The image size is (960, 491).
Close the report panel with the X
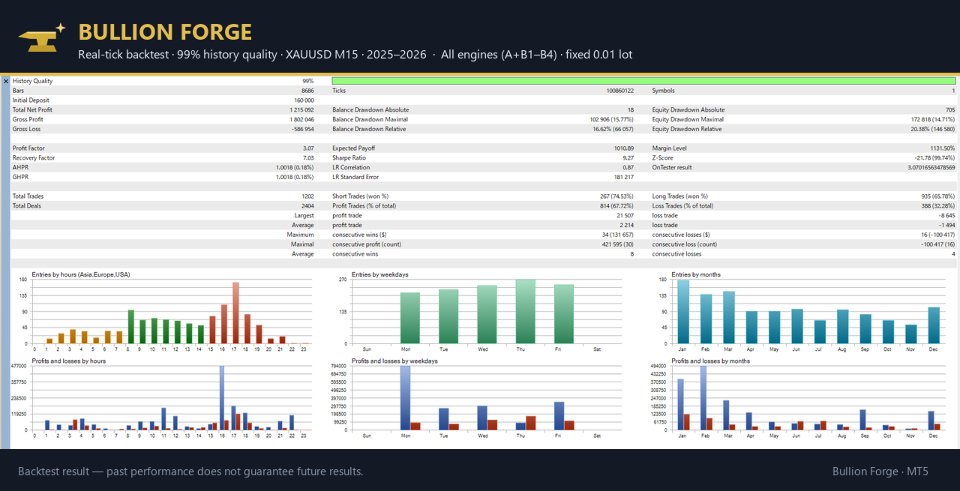coord(6,81)
